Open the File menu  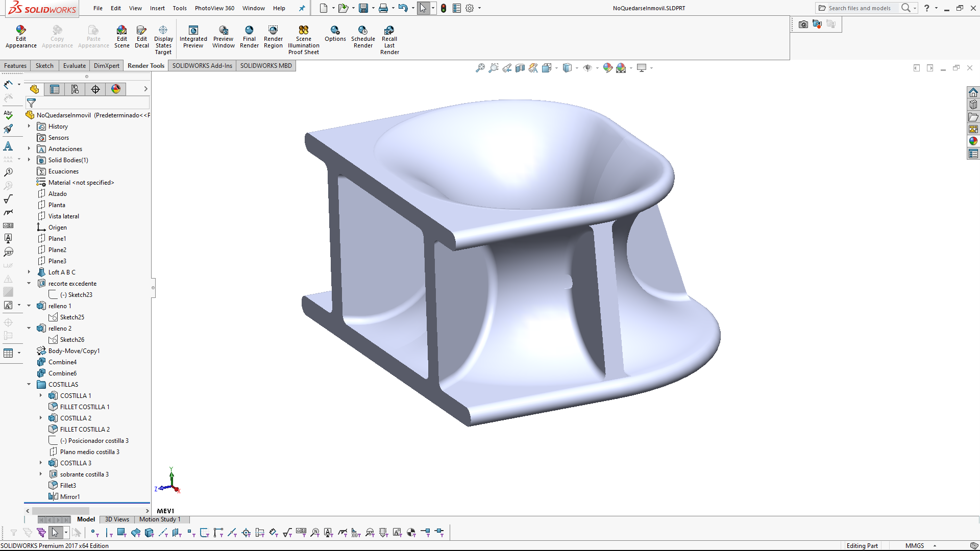click(98, 8)
